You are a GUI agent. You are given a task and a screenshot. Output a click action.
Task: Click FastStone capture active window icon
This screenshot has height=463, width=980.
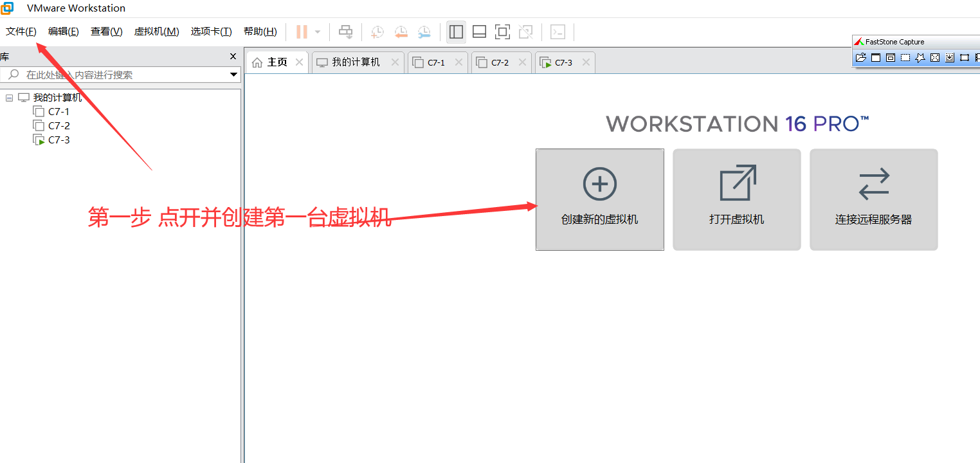click(x=876, y=58)
